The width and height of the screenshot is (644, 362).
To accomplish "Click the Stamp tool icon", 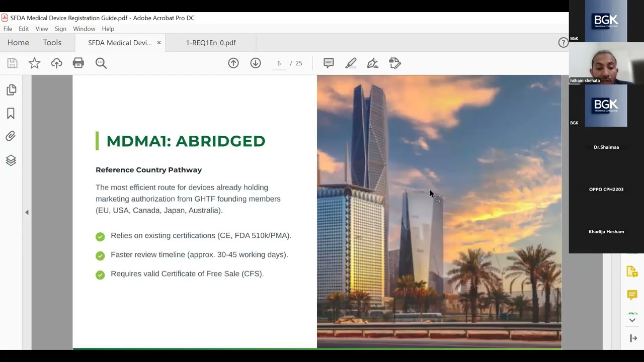I will pos(395,63).
